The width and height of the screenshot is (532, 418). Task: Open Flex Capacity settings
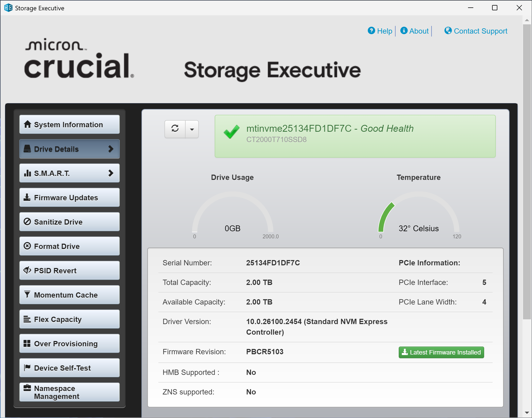coord(70,319)
